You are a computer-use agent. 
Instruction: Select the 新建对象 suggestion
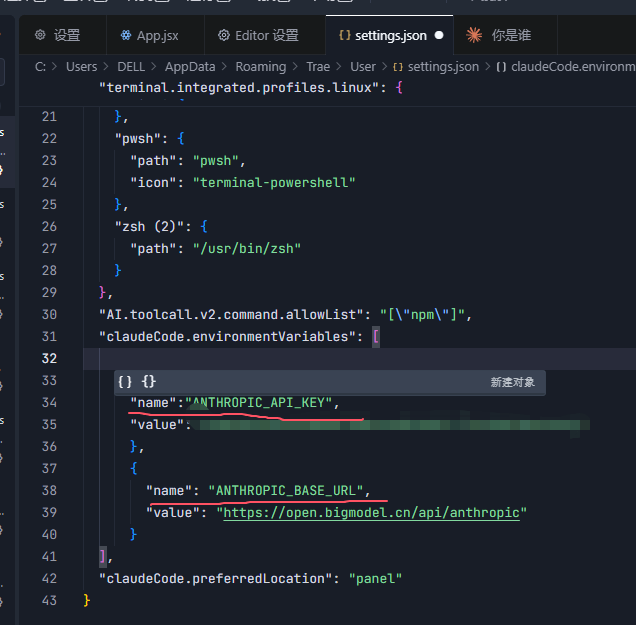pyautogui.click(x=512, y=382)
